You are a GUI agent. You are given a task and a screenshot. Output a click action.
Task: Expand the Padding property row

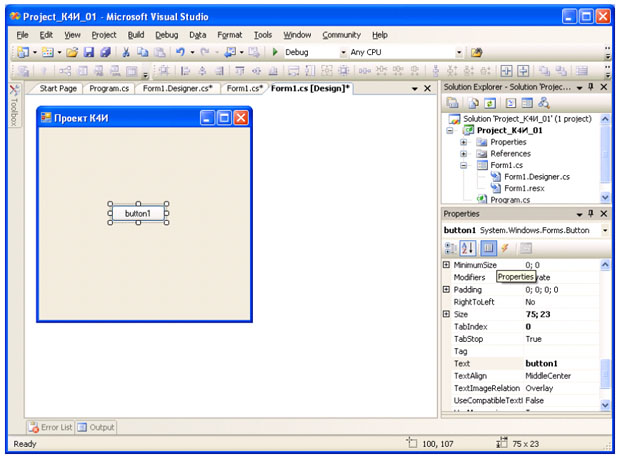446,289
